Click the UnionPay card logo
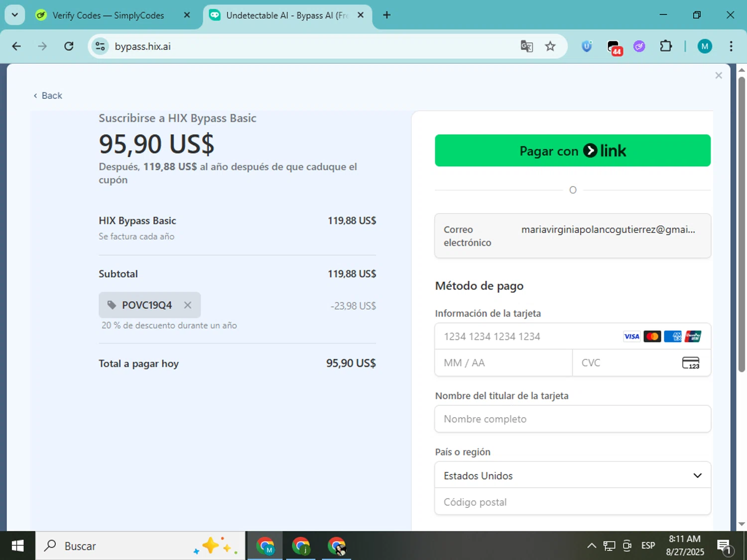The width and height of the screenshot is (747, 560). [693, 336]
